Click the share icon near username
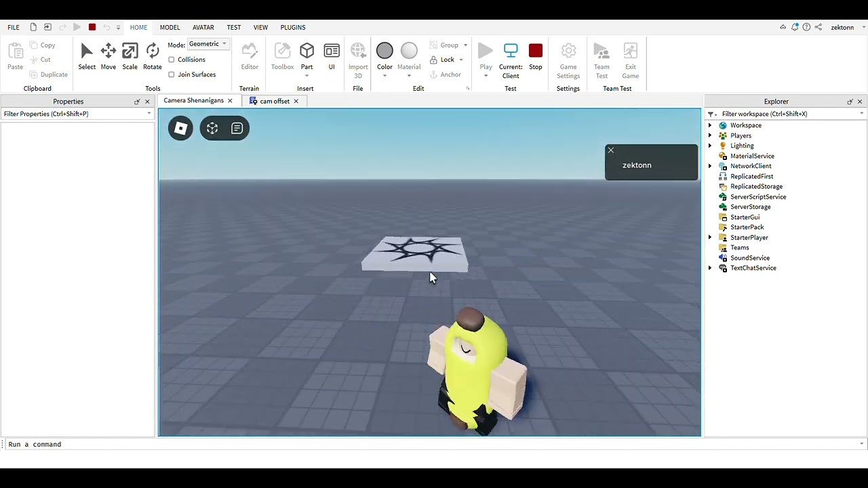The height and width of the screenshot is (488, 868). 818,27
